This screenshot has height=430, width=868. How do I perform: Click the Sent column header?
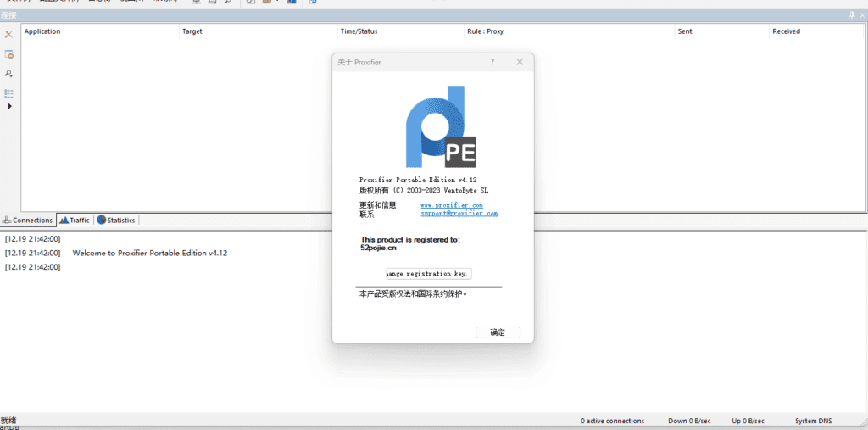722,31
